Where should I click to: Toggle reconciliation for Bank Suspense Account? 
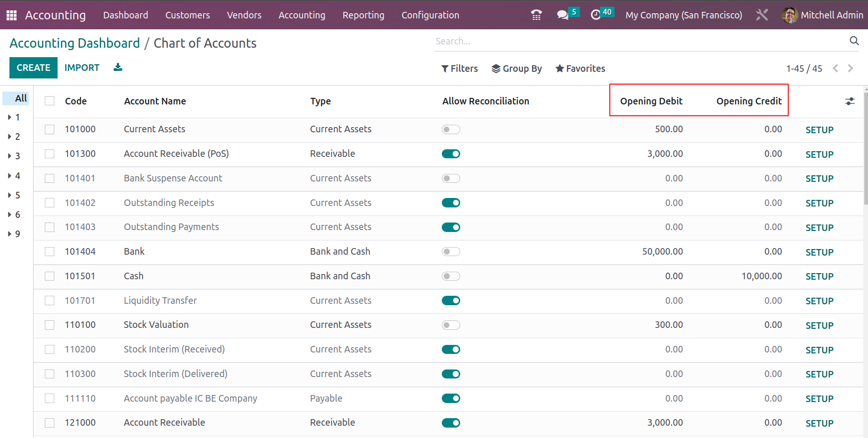451,179
